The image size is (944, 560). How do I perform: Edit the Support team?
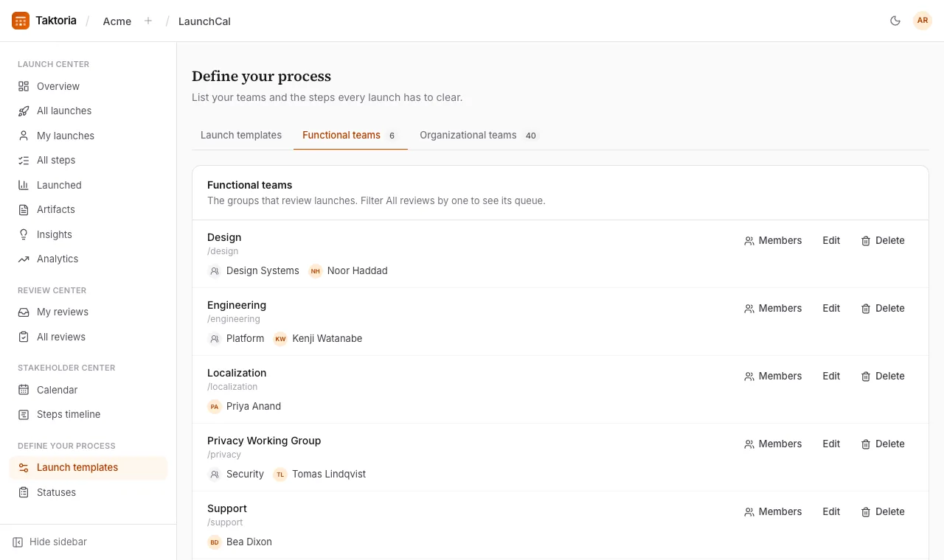click(831, 511)
